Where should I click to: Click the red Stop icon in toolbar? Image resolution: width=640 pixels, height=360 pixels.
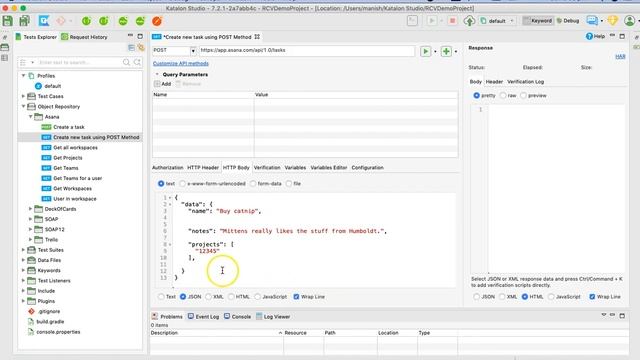point(452,20)
